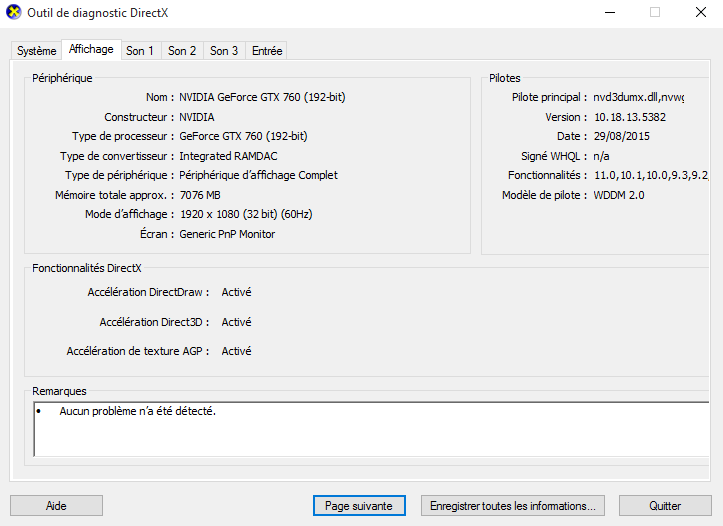Click the Aide button
Screen dimensions: 723x526
[56, 506]
